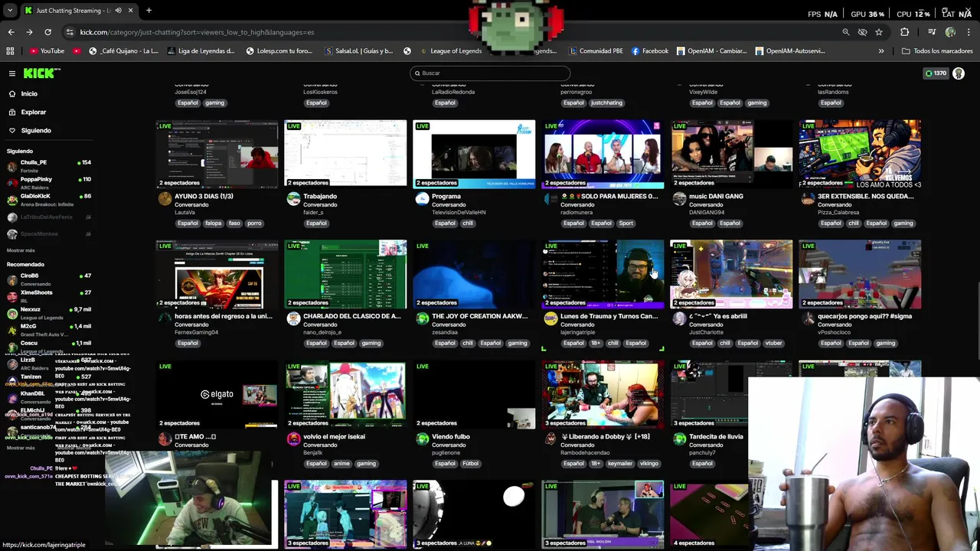Open a new browser tab with the plus button

pos(149,11)
